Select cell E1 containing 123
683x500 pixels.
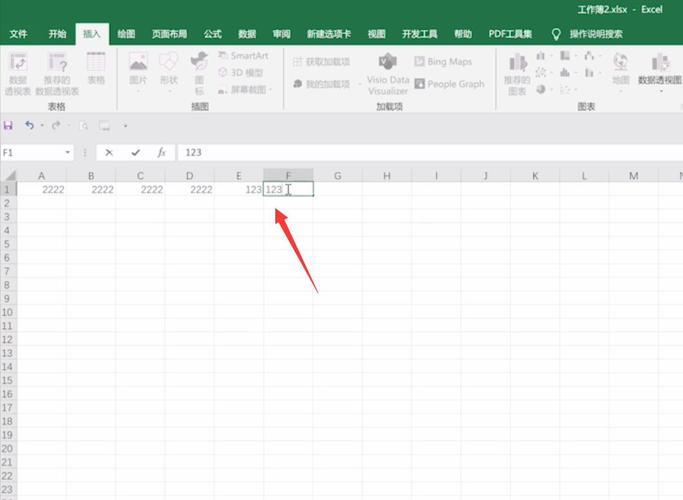238,189
